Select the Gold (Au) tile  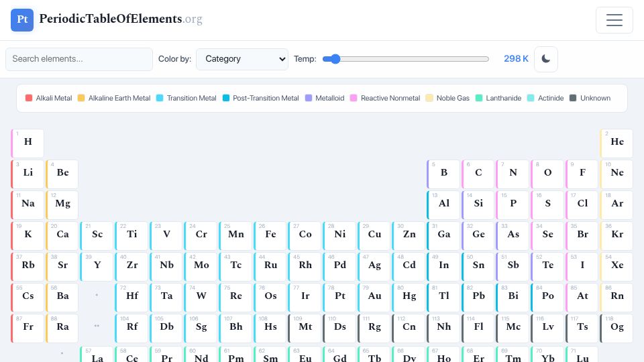[374, 298]
